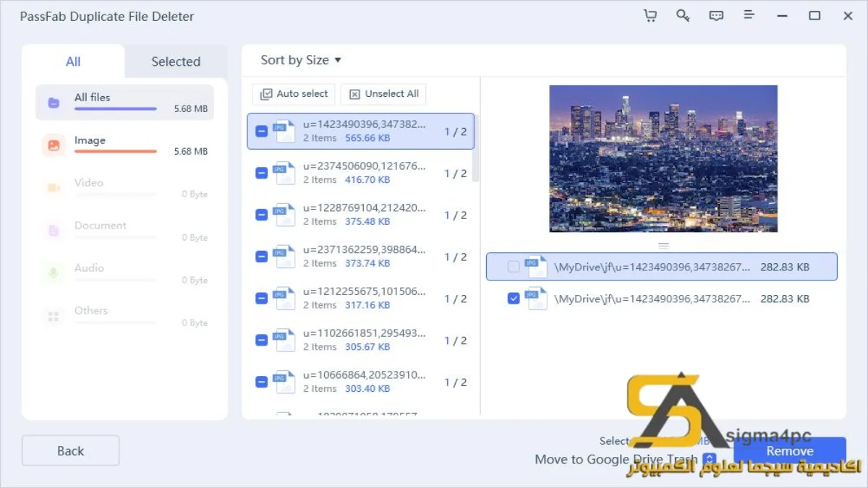Click the Document category icon
Screen dimensions: 868x488
coord(54,231)
